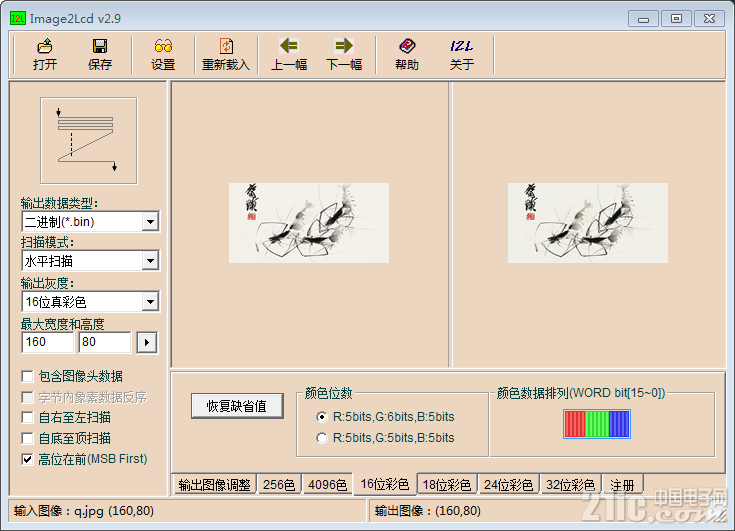Screen dimensions: 735x531
Task: Click the output shrimp painting preview
Action: pyautogui.click(x=588, y=223)
